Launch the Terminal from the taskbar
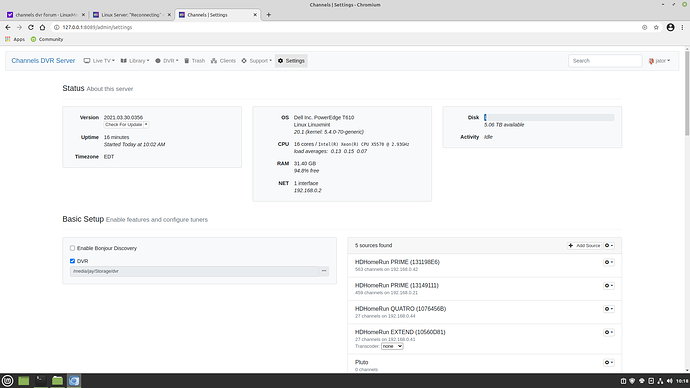This screenshot has height=388, width=690. (40, 381)
